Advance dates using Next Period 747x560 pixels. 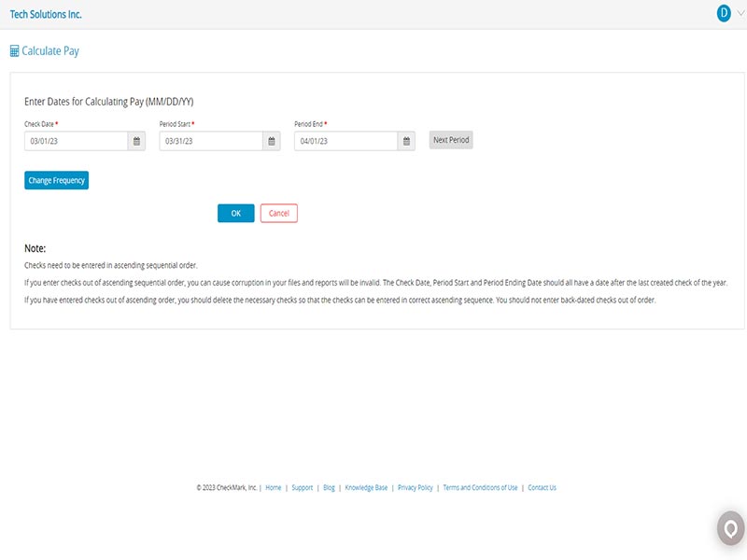pos(449,139)
